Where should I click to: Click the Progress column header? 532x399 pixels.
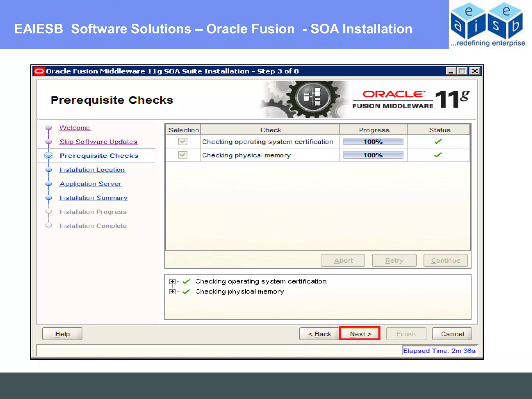pyautogui.click(x=374, y=130)
